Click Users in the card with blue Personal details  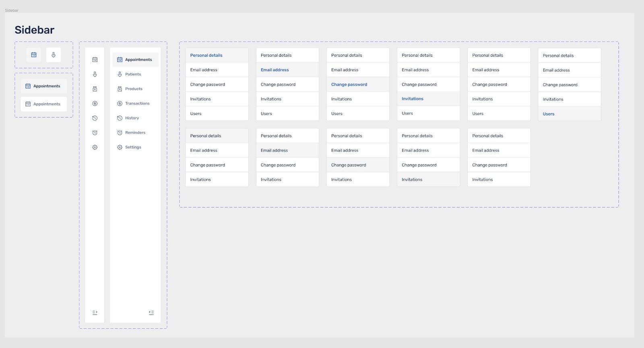pyautogui.click(x=217, y=113)
